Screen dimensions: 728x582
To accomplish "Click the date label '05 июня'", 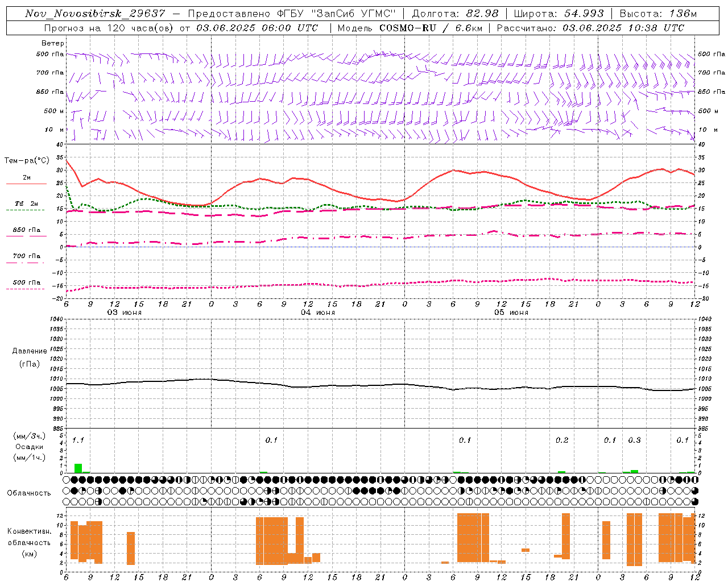I will click(511, 313).
